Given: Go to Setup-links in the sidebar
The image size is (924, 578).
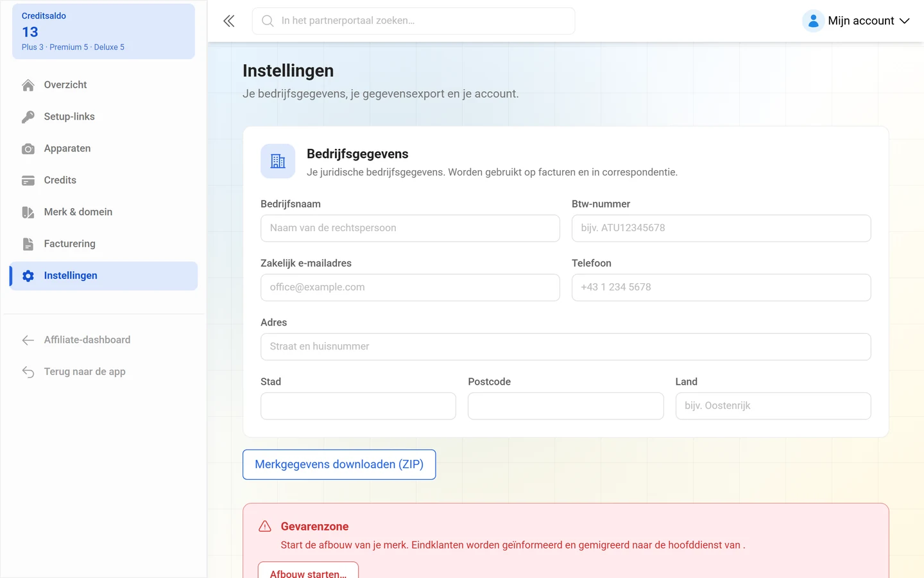Looking at the screenshot, I should pyautogui.click(x=104, y=117).
